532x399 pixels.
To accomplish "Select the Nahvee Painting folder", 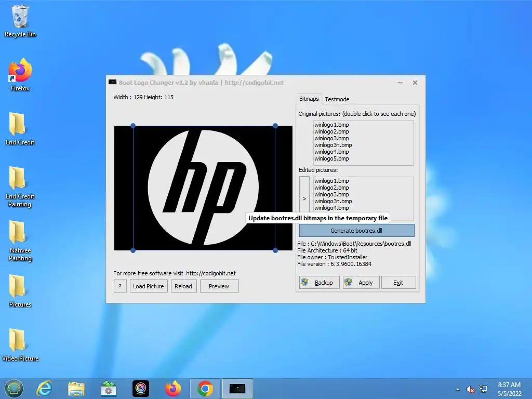I will pos(20,241).
